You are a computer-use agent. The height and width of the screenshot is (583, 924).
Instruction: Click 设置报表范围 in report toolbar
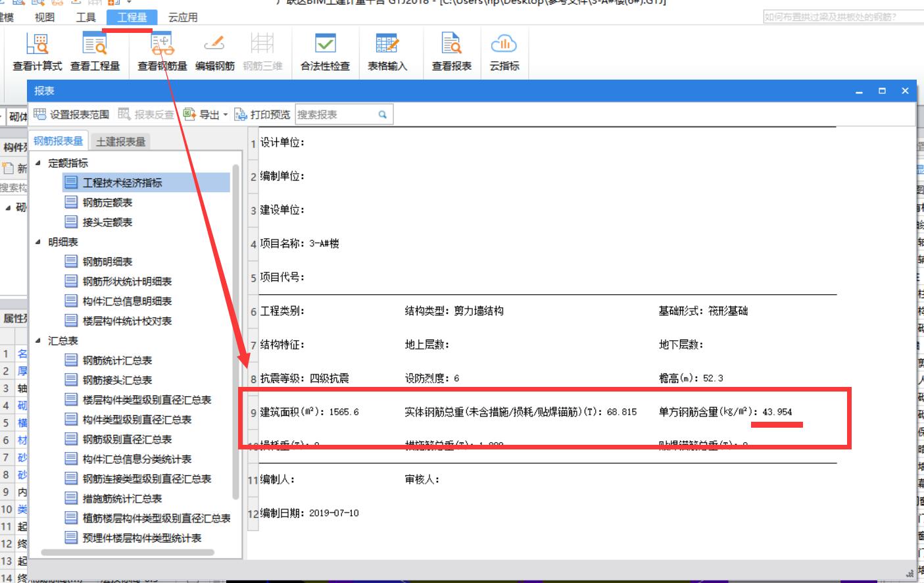click(72, 114)
